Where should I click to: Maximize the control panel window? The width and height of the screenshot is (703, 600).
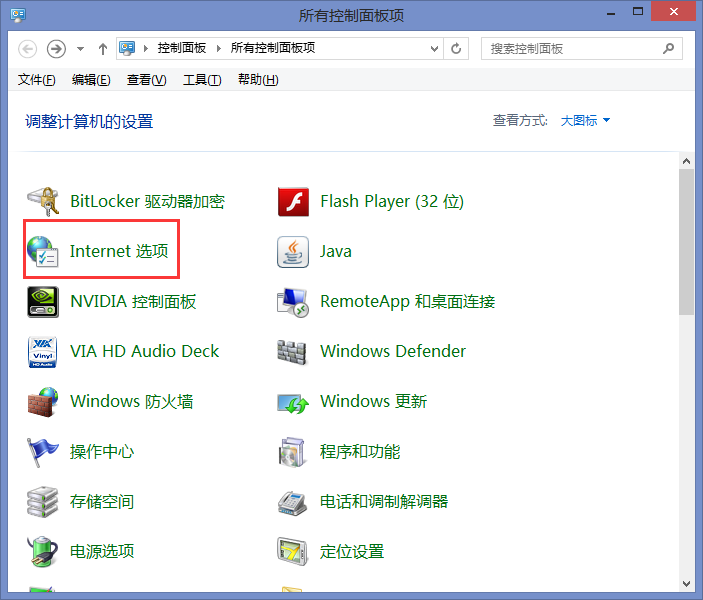click(x=638, y=12)
